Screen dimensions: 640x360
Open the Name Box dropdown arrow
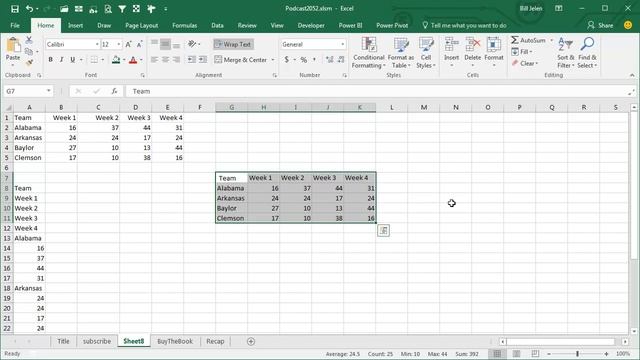(x=49, y=91)
